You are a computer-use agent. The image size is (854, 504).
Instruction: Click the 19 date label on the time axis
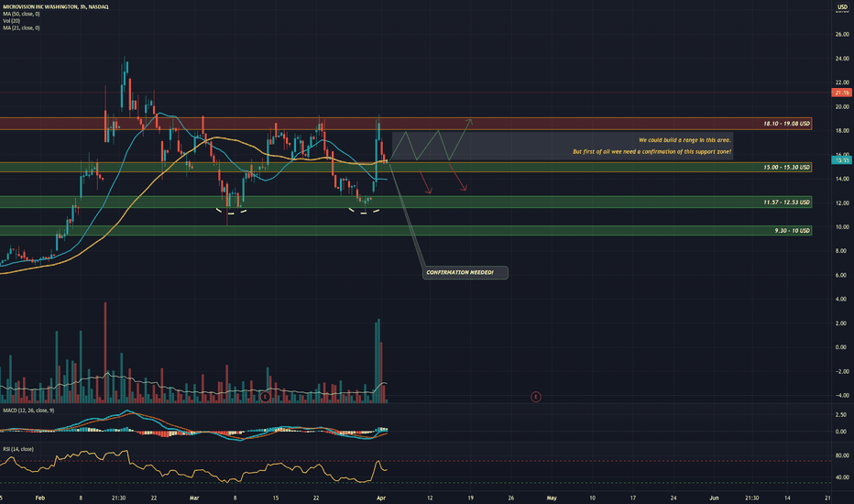471,498
